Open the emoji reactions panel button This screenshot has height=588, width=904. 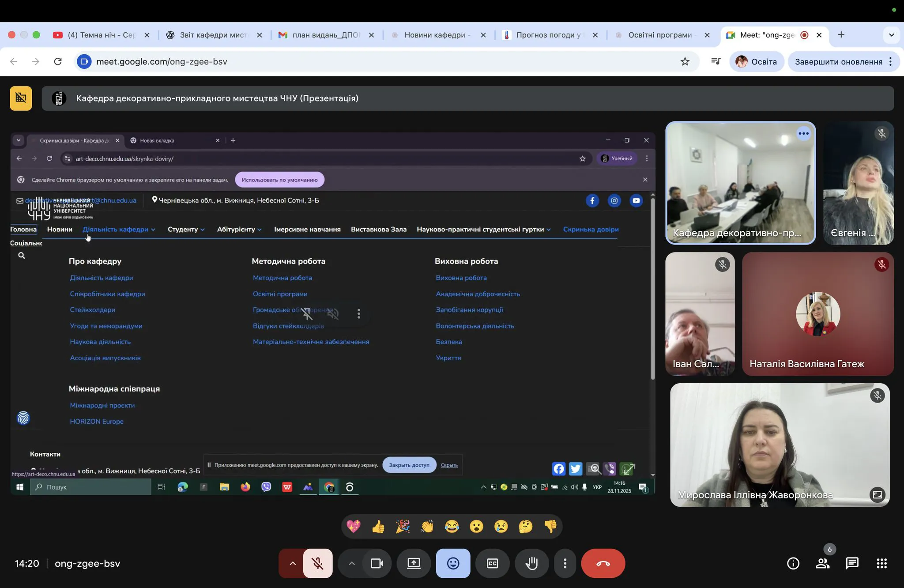click(x=453, y=563)
